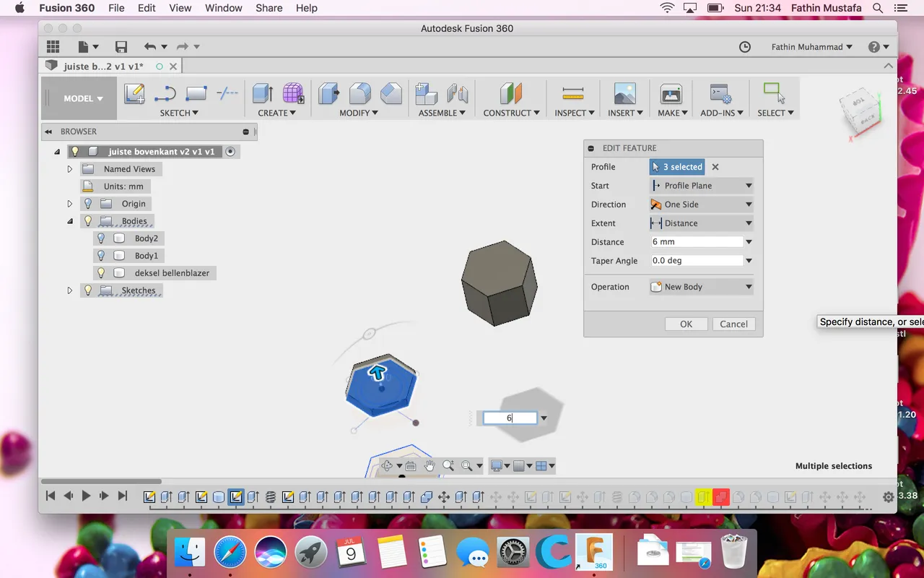Select the Create Sketch tool
Viewport: 924px width, 578px height.
[x=134, y=94]
